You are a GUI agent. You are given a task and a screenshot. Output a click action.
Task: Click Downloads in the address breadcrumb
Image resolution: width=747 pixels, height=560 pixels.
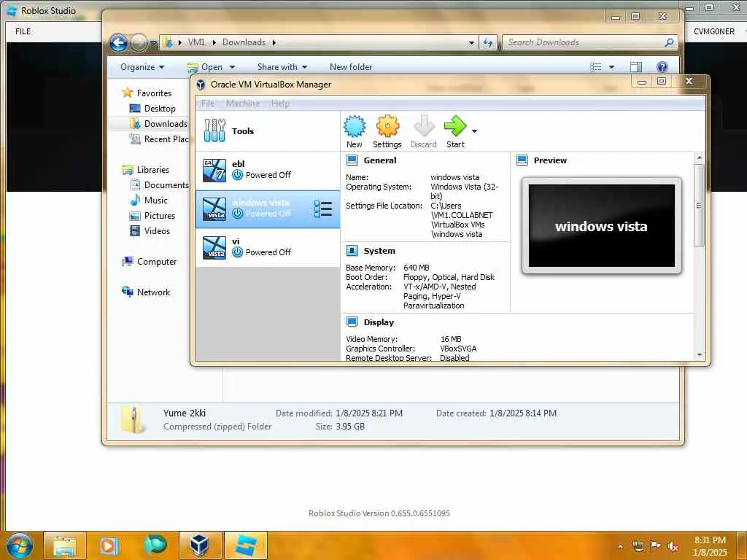tap(244, 42)
